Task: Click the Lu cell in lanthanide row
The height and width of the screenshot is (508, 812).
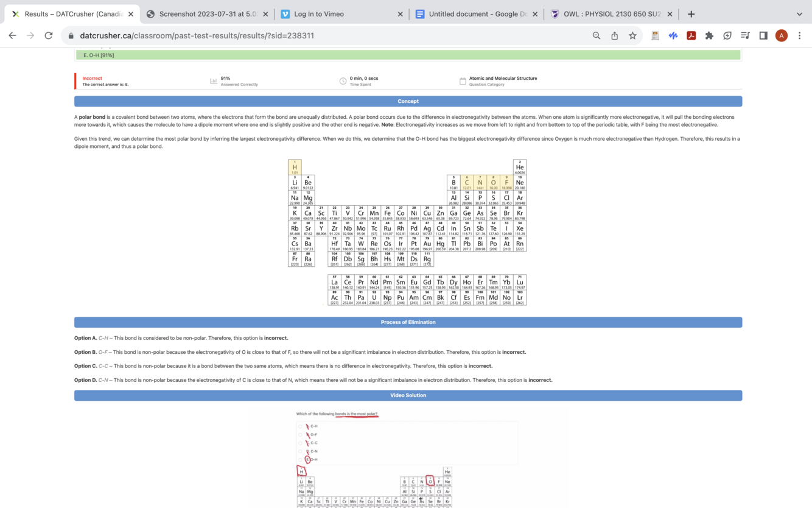Action: pos(520,282)
